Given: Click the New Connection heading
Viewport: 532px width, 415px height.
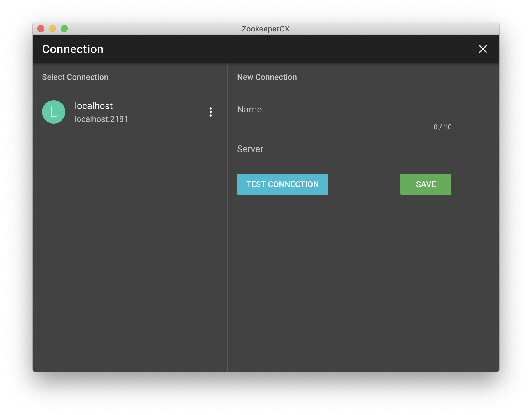Looking at the screenshot, I should pos(267,77).
